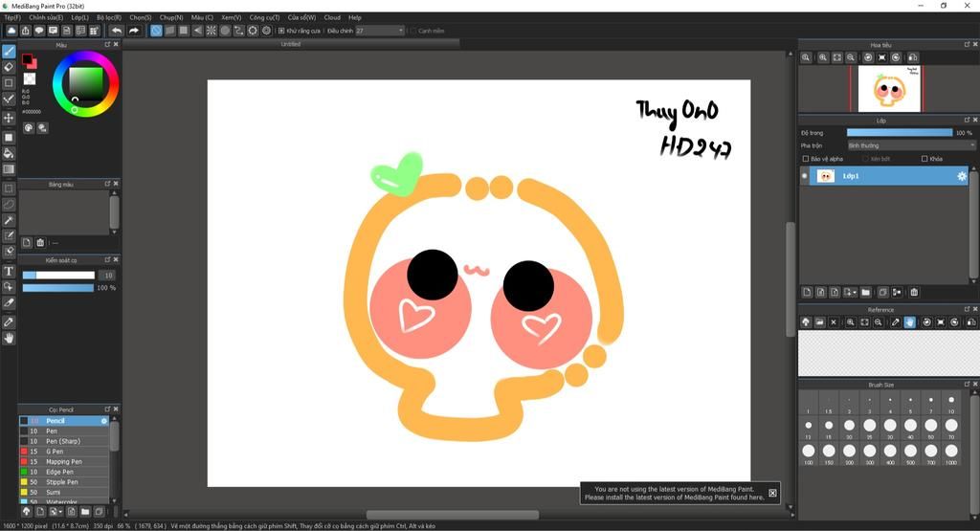Click the navigator preview thumbnail
This screenshot has height=531, width=980.
pos(889,89)
